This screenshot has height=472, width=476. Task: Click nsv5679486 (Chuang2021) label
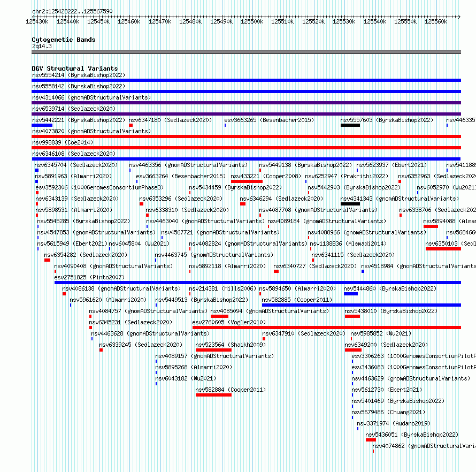[x=388, y=412]
